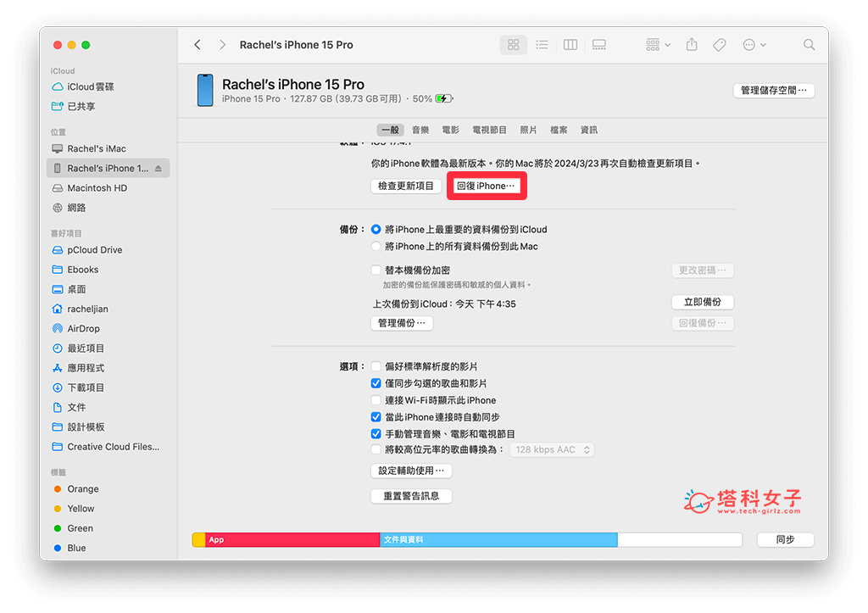Switch to the 照片 tab

tap(528, 130)
